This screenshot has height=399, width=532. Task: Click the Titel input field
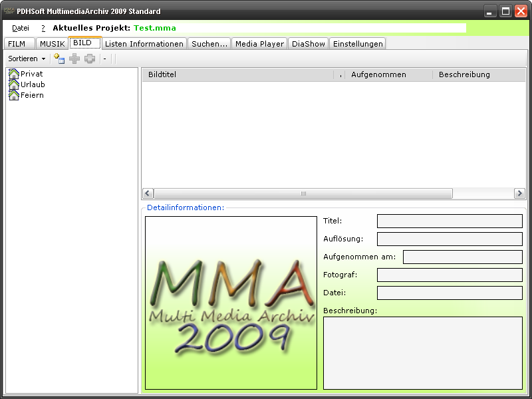coord(450,221)
